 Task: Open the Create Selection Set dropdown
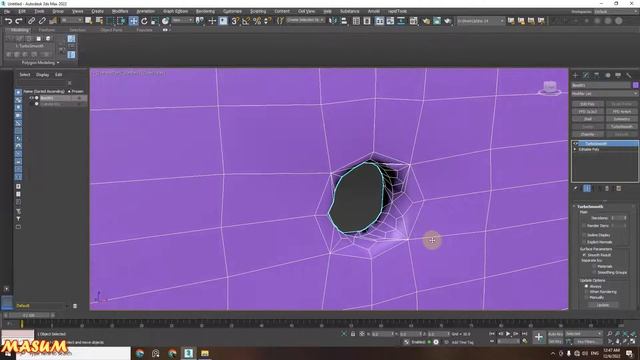[305, 20]
